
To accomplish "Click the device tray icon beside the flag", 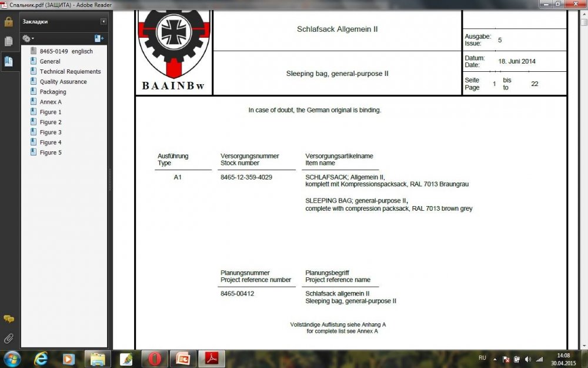I will point(517,359).
